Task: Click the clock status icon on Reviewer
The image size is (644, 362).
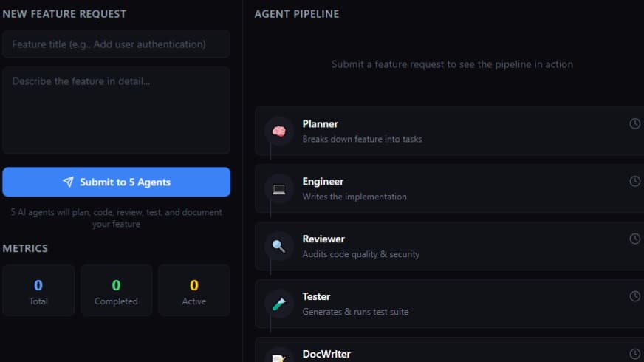Action: 634,239
